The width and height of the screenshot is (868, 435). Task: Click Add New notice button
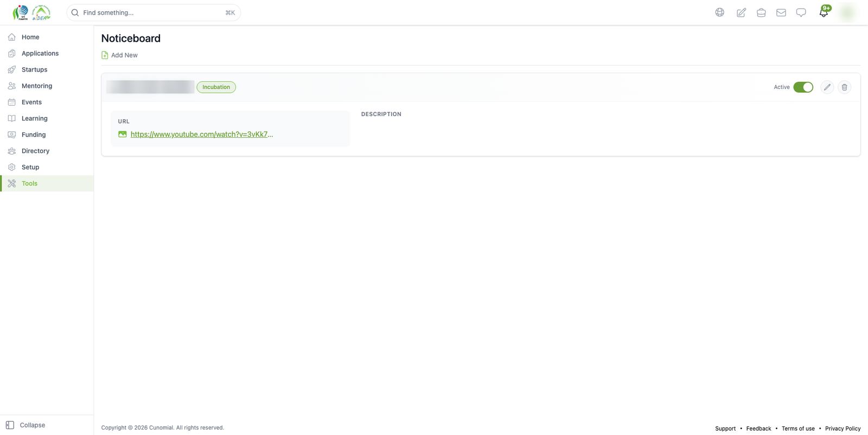click(x=120, y=55)
